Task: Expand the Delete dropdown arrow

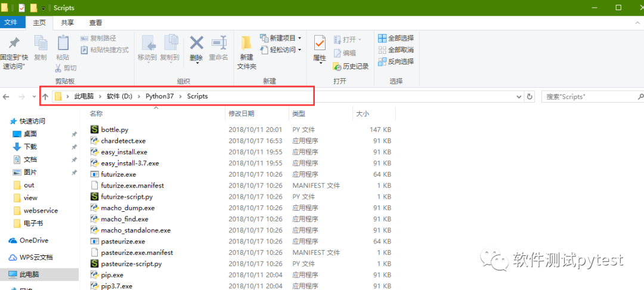Action: click(197, 63)
